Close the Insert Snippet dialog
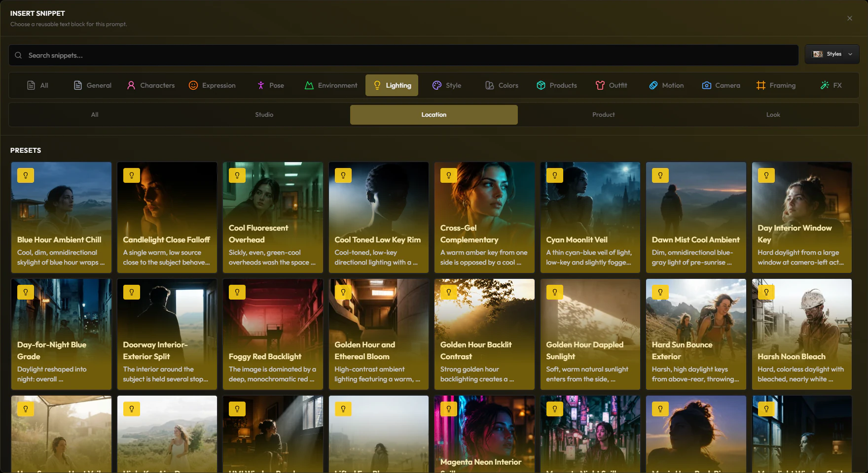The image size is (868, 473). click(850, 18)
